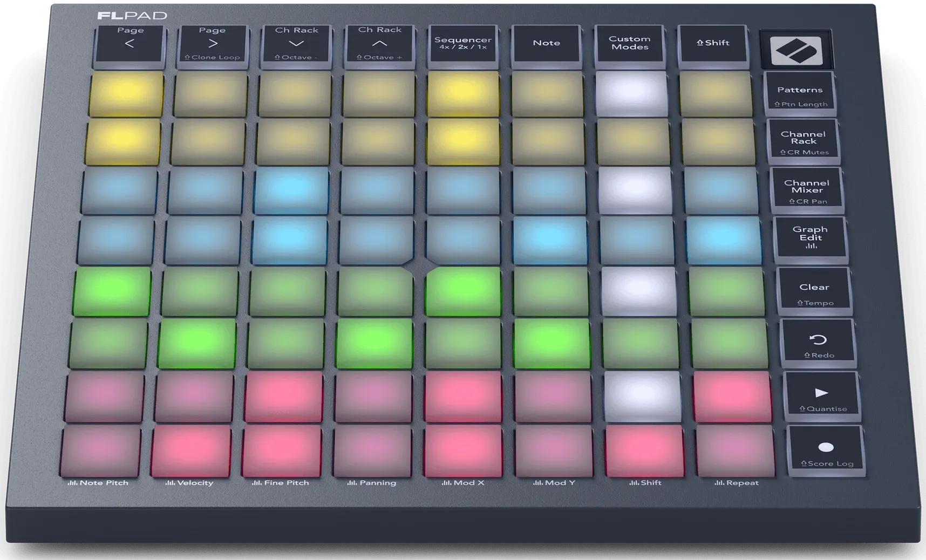The image size is (926, 560).
Task: Select the Channel Mixer button
Action: click(x=807, y=190)
